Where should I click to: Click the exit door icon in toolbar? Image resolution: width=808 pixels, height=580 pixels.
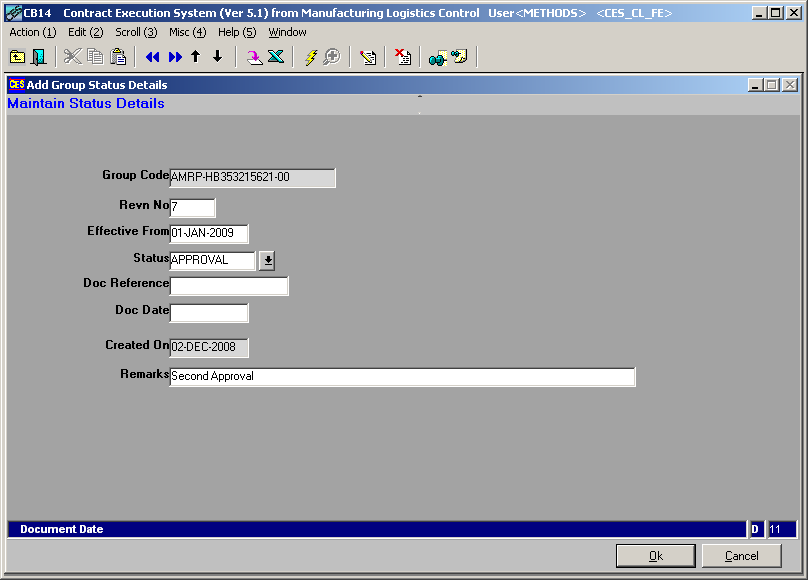[39, 57]
